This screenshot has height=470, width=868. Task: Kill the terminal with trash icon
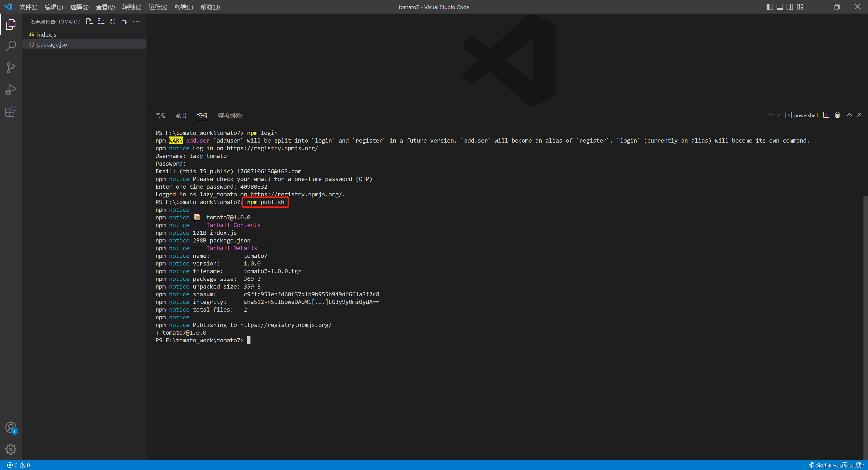[837, 115]
